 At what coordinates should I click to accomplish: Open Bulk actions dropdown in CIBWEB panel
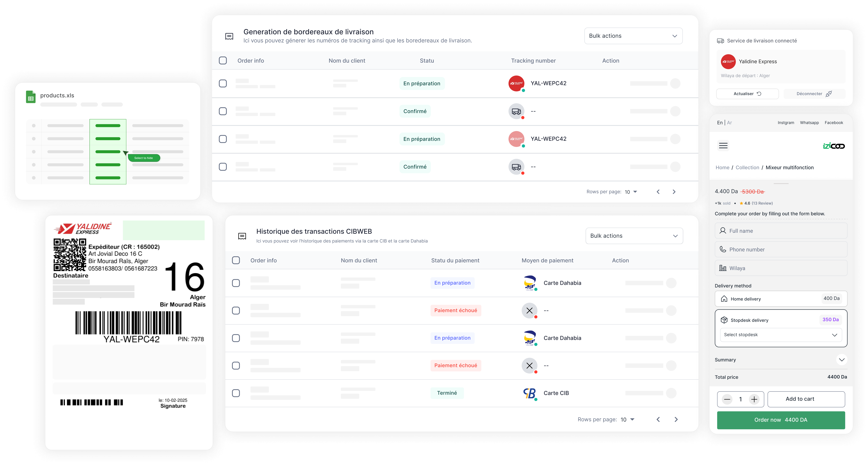point(634,236)
